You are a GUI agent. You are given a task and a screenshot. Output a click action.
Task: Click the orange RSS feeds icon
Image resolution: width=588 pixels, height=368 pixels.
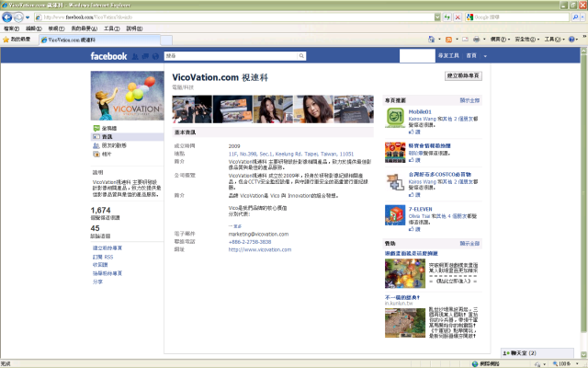pyautogui.click(x=448, y=39)
